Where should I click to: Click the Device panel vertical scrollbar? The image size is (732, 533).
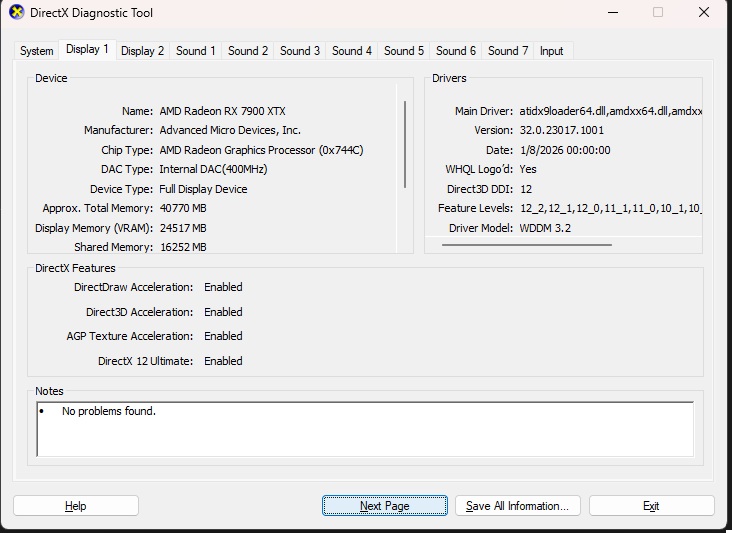405,145
